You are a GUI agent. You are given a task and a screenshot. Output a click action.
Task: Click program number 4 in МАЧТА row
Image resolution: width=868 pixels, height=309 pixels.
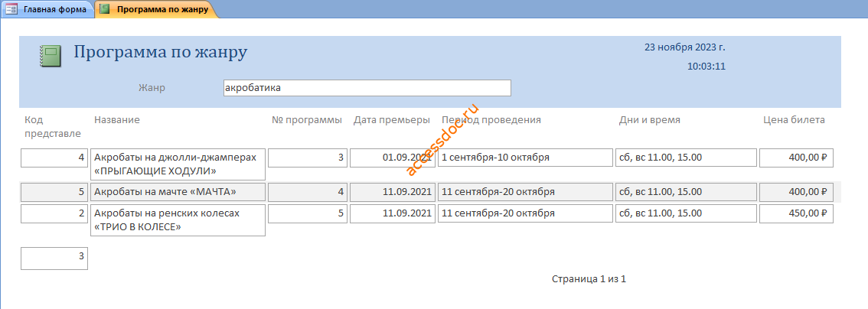308,193
